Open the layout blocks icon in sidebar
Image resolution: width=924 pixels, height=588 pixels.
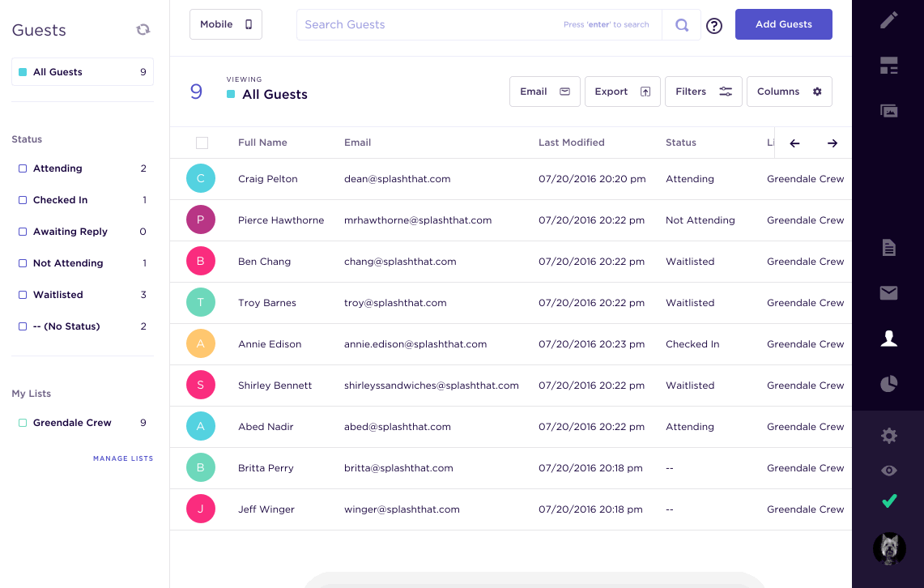[888, 66]
